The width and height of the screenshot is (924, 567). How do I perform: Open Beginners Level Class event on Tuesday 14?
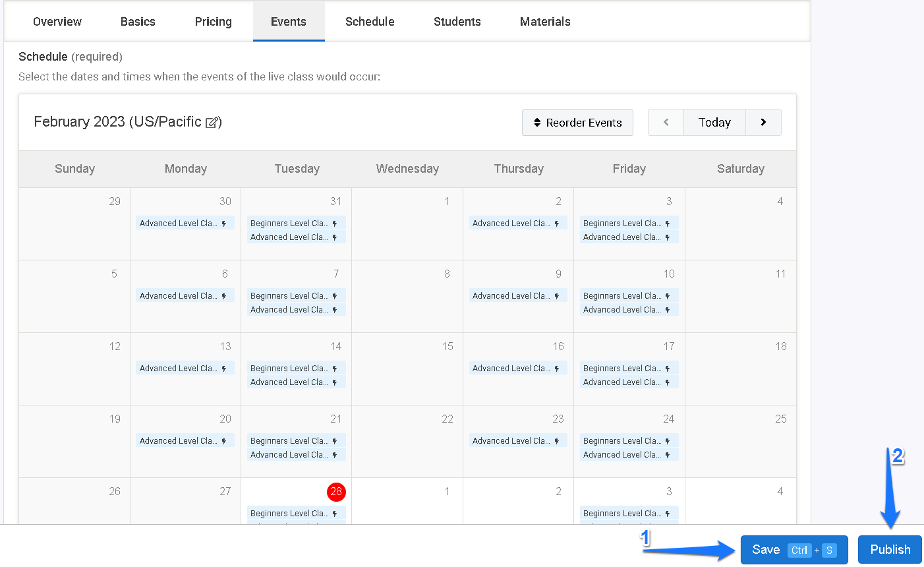(296, 369)
